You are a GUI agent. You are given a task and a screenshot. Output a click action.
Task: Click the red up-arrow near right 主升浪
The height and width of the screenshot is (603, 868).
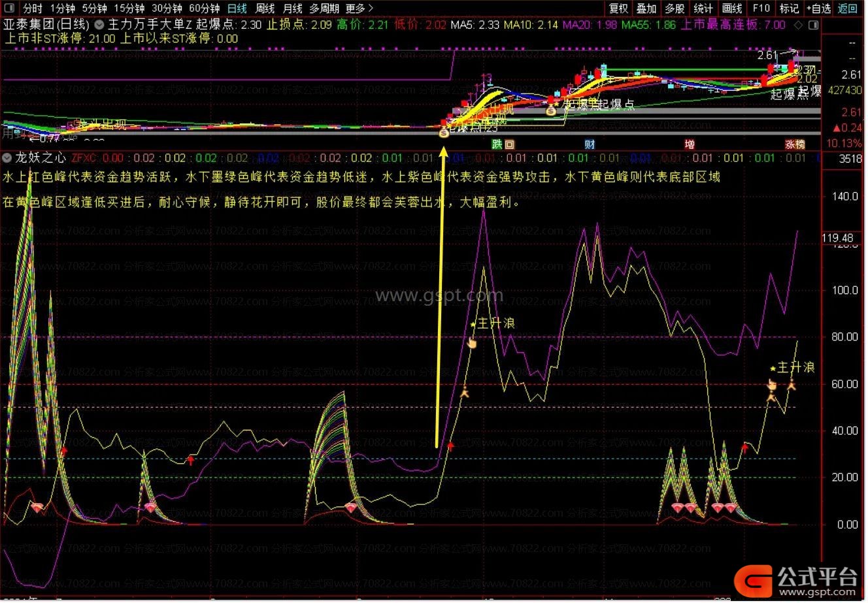coord(744,448)
